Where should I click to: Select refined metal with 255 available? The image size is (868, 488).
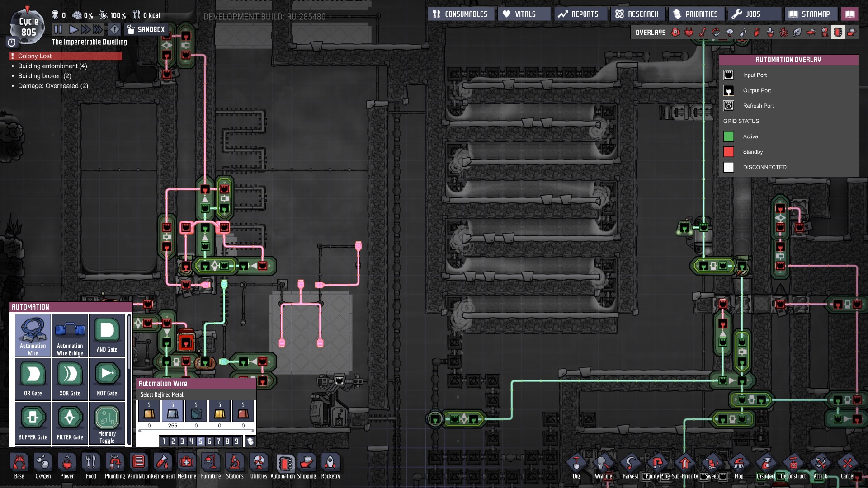[x=173, y=411]
